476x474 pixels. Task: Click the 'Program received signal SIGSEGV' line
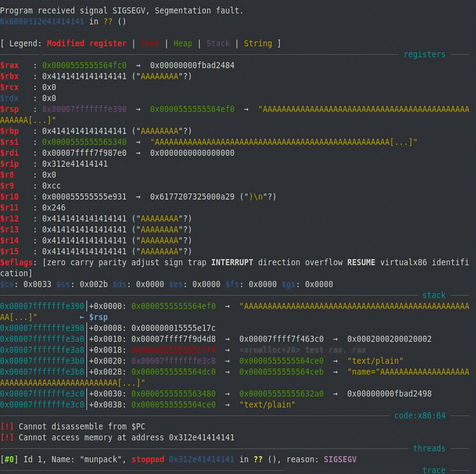point(122,10)
